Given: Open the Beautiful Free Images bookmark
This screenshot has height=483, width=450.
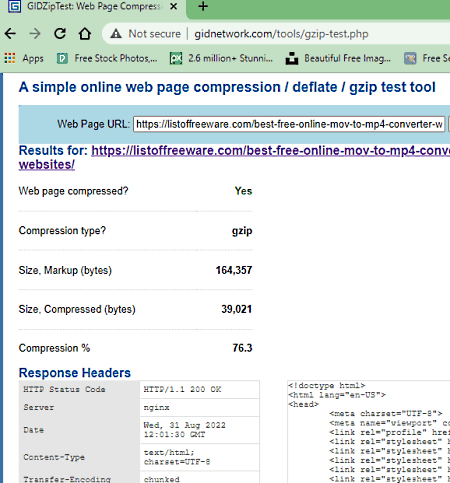Looking at the screenshot, I should click(338, 58).
